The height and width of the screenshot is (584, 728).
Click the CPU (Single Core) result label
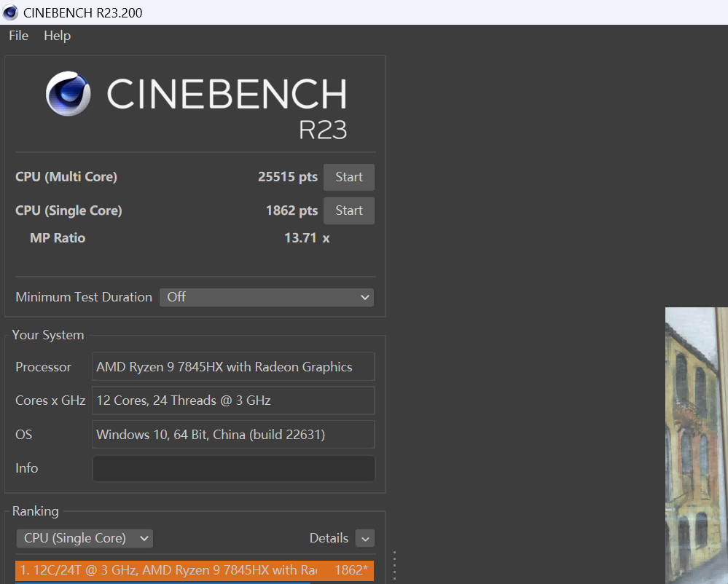69,210
